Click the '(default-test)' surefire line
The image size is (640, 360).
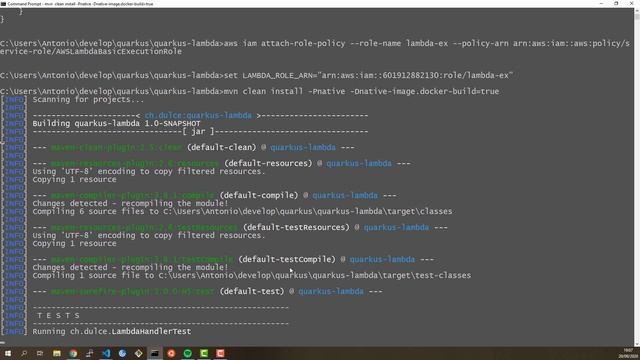click(207, 291)
